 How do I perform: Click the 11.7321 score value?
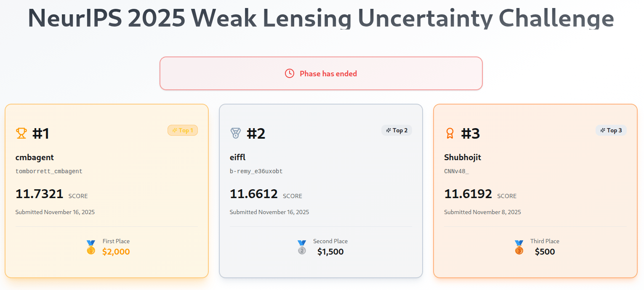40,194
